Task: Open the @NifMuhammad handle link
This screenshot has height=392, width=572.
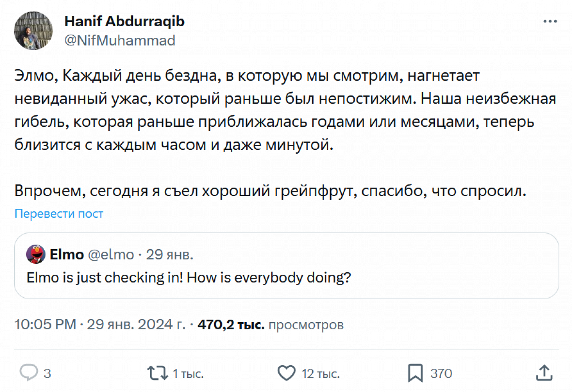Action: (120, 40)
